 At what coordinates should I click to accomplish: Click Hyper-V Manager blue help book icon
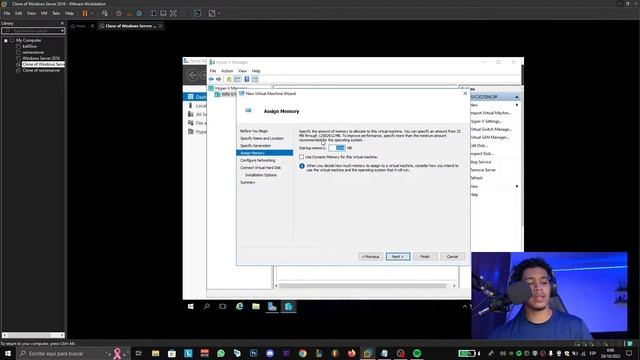pyautogui.click(x=247, y=79)
